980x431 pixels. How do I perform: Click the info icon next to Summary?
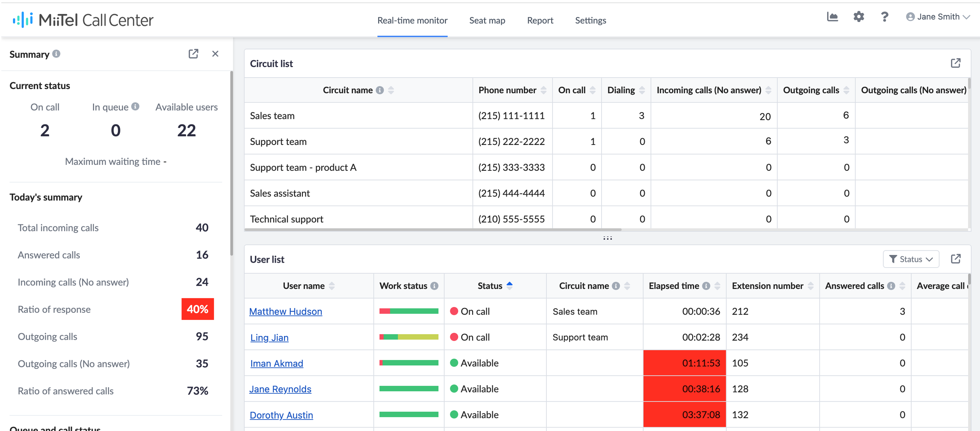click(x=56, y=53)
